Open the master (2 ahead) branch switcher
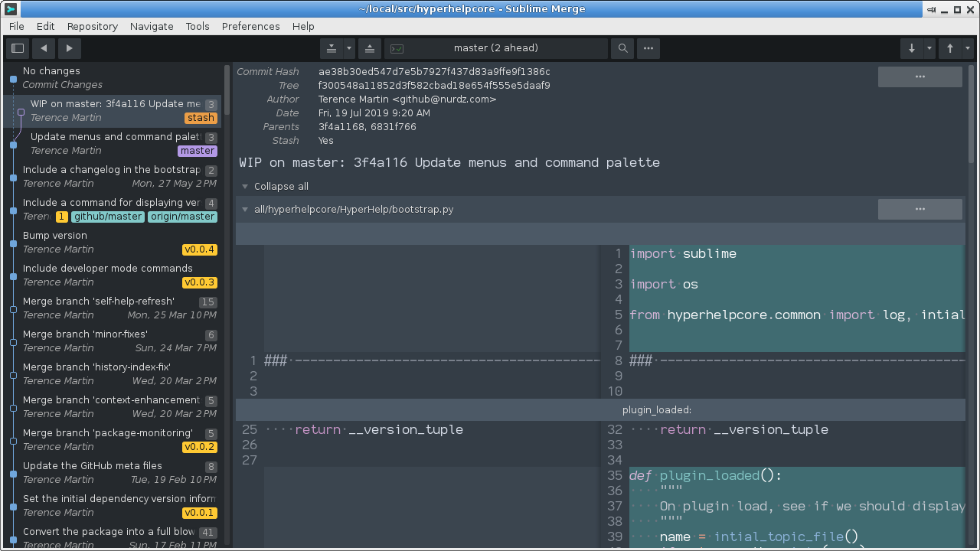Viewport: 980px width, 551px height. pos(496,48)
